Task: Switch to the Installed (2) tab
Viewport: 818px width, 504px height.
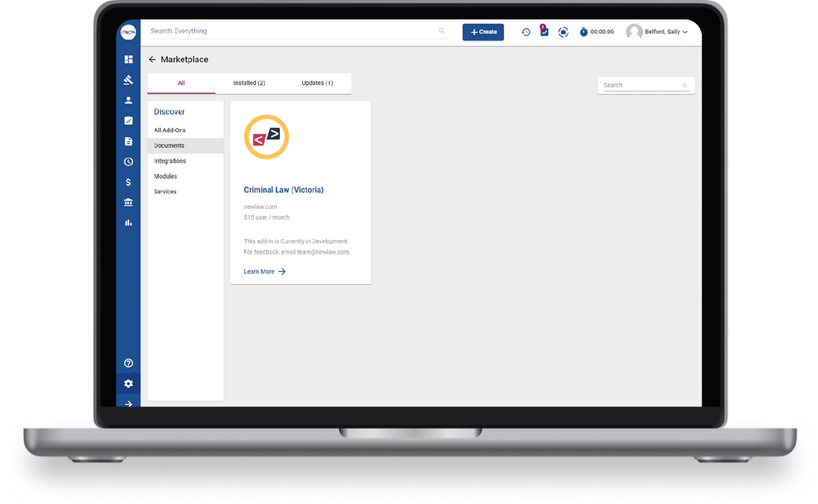Action: [249, 83]
